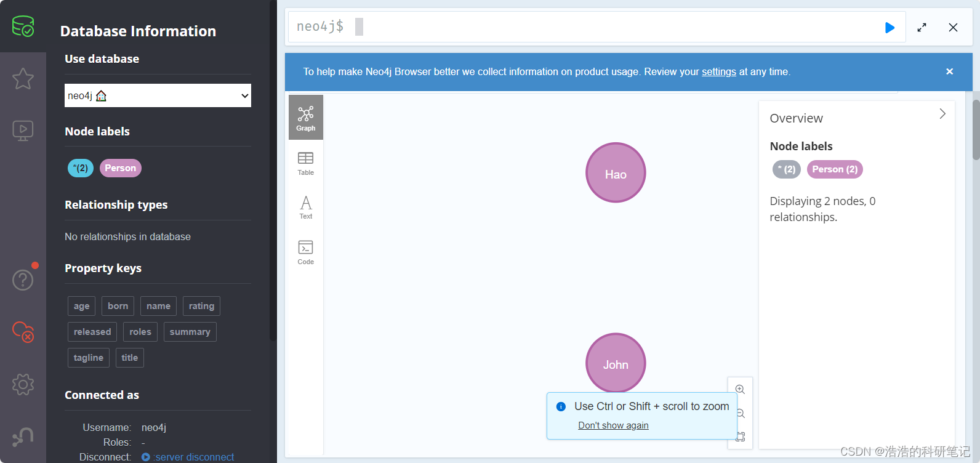Switch to the Table result view
The image size is (980, 463).
point(306,163)
